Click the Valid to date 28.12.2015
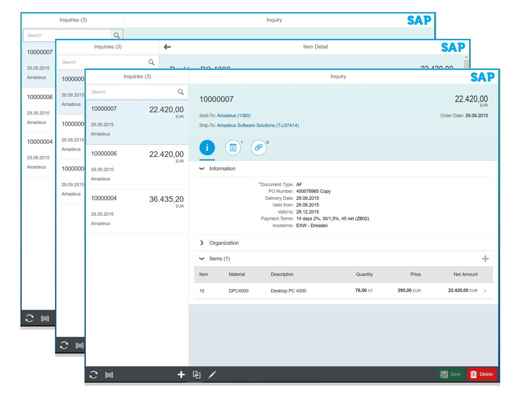 tap(308, 212)
